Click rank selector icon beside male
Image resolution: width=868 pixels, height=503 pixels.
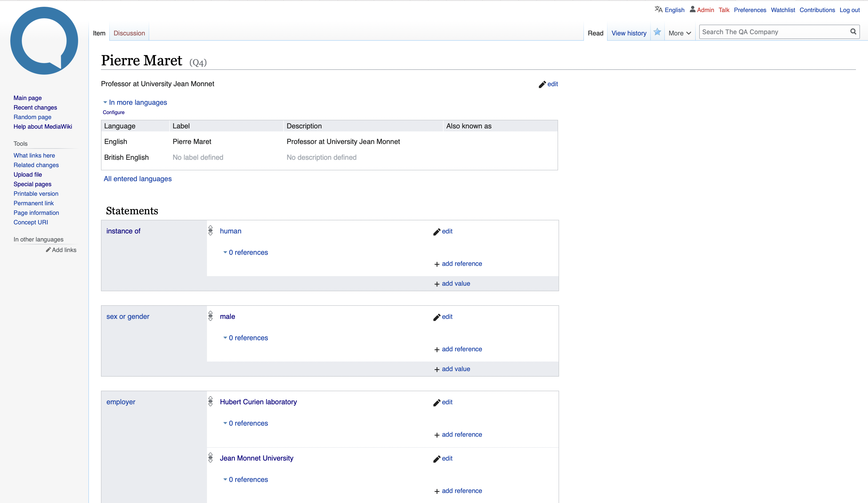[210, 316]
